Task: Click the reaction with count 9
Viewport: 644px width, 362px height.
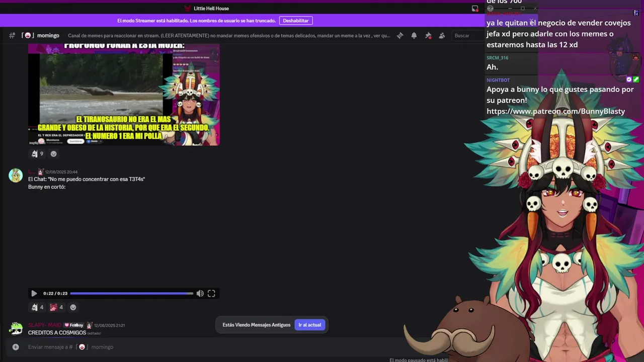Action: tap(38, 154)
